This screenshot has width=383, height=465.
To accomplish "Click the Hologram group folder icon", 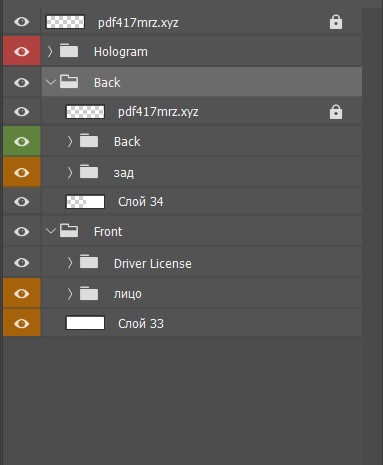I will coord(69,51).
